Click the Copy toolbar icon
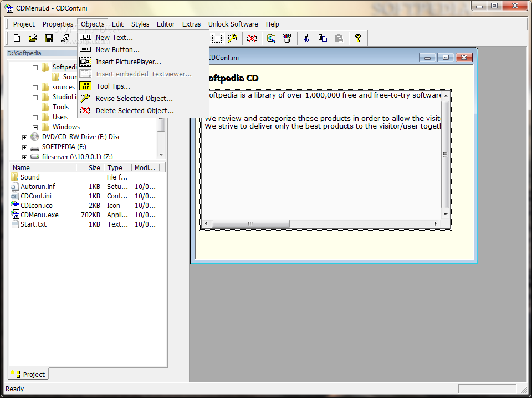Screen dimensions: 532x398 point(323,38)
